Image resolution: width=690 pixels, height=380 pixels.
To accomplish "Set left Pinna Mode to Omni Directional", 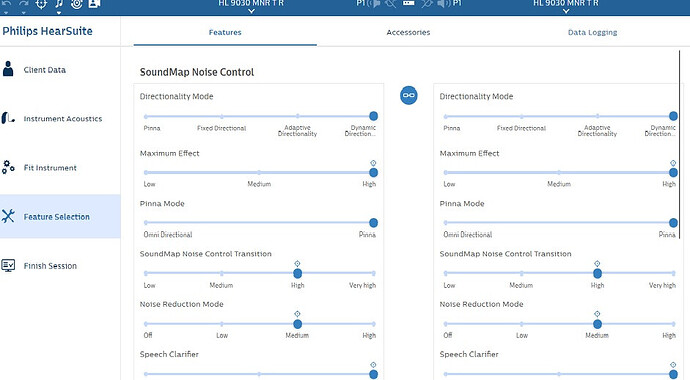I will 146,223.
